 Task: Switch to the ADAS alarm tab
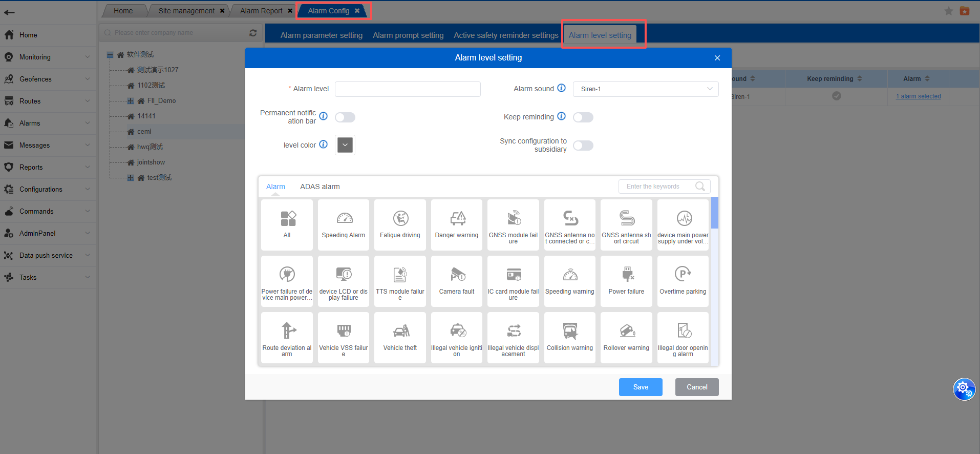(319, 187)
